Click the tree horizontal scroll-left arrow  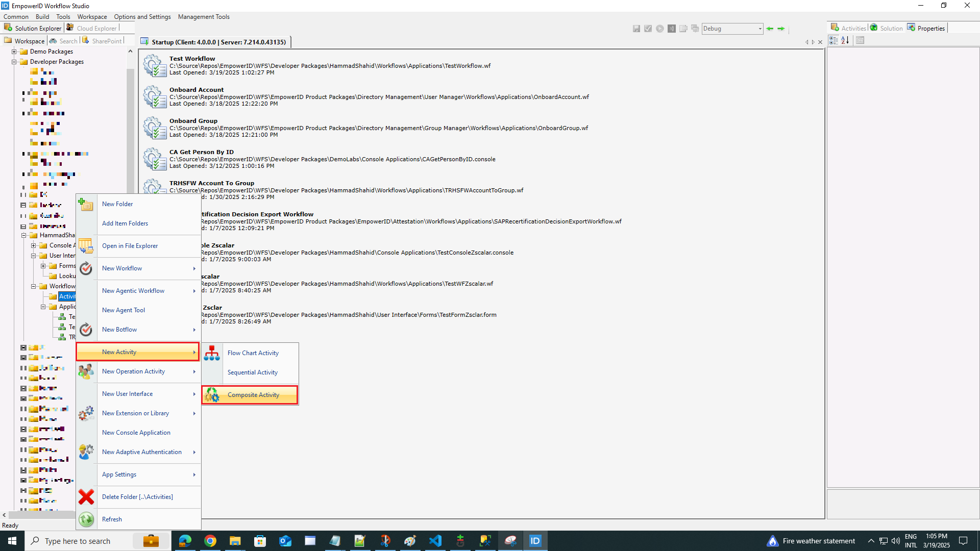(4, 515)
